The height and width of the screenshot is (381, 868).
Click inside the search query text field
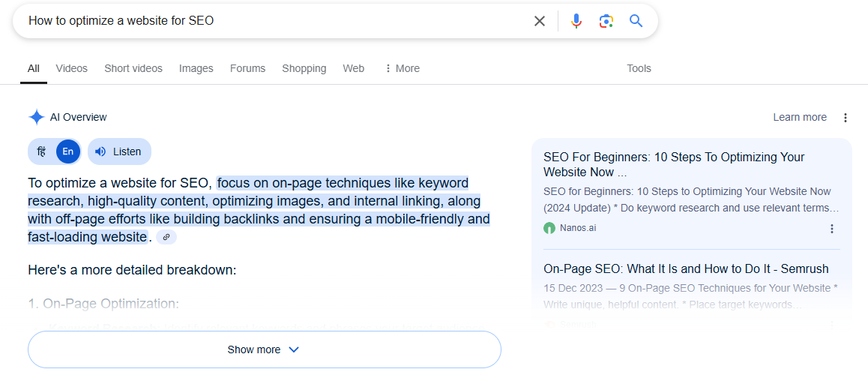pyautogui.click(x=270, y=21)
